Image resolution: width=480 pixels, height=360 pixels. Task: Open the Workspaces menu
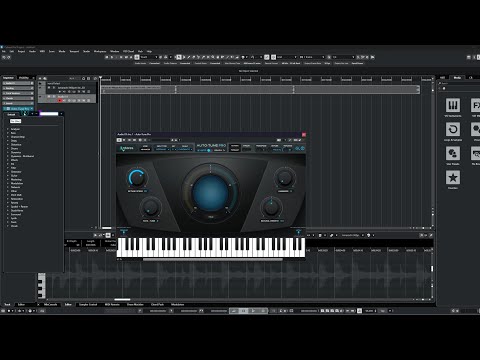(x=100, y=51)
